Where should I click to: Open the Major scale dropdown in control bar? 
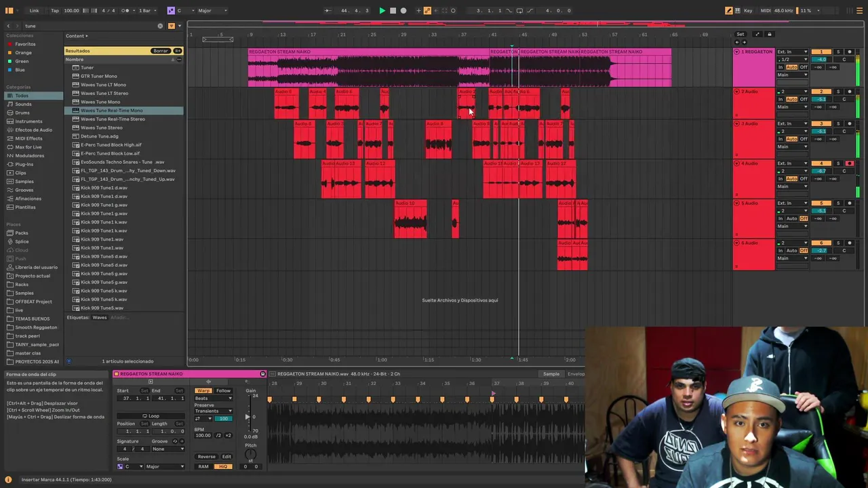(213, 10)
